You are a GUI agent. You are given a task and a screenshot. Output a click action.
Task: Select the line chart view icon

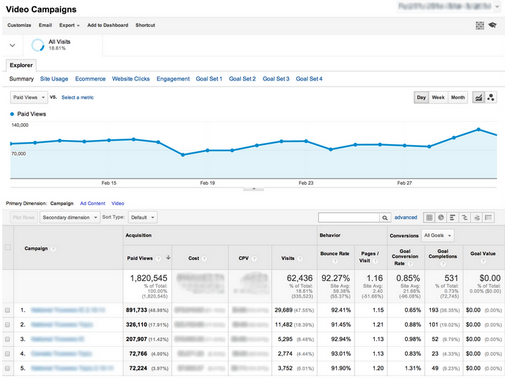[x=479, y=97]
